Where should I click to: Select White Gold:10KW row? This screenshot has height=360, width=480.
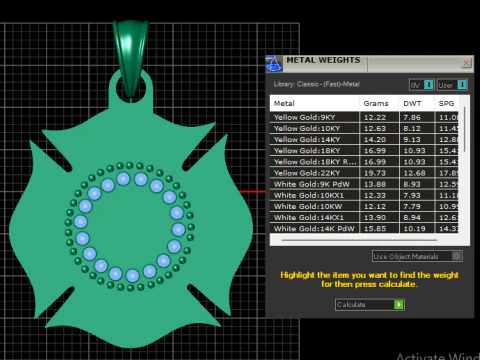[x=364, y=206]
